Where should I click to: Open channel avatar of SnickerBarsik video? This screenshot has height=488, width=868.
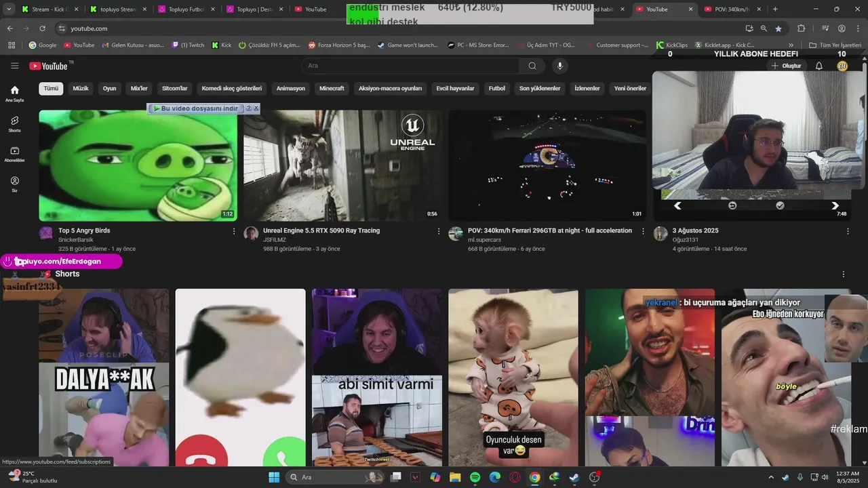tap(46, 233)
